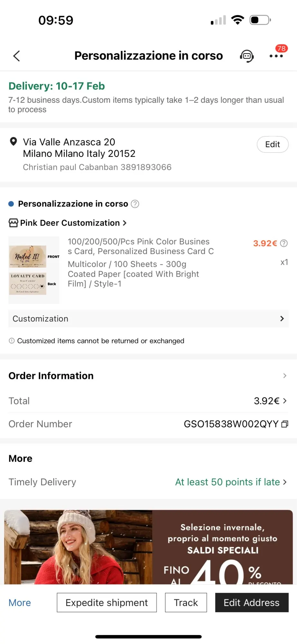Screen dimensions: 297x644
Task: Open the More options menu at bottom
Action: point(20,603)
